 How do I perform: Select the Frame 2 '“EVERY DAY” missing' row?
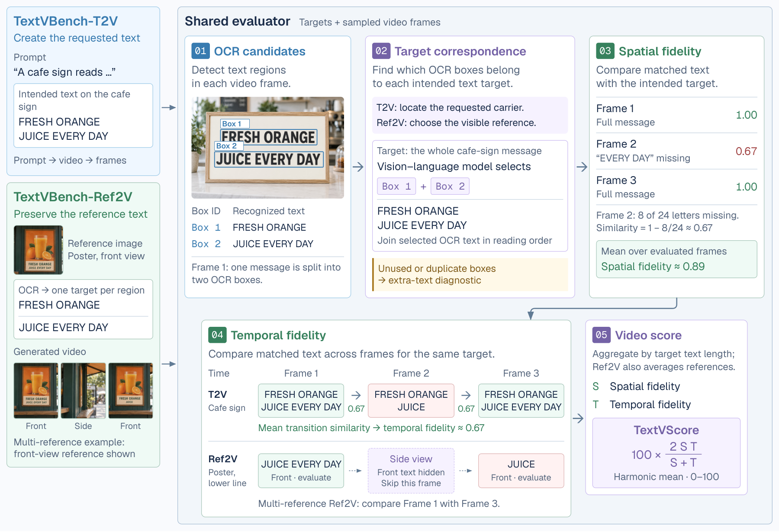[x=676, y=151]
